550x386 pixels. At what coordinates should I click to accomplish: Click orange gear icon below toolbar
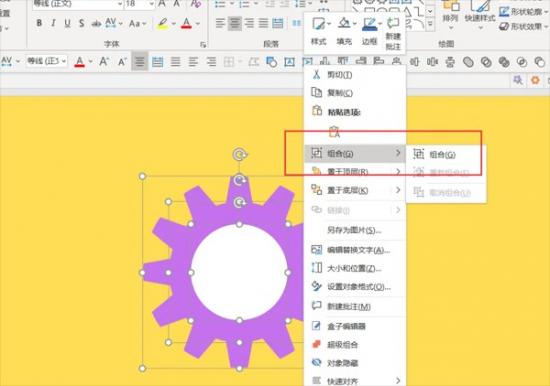coord(535,80)
